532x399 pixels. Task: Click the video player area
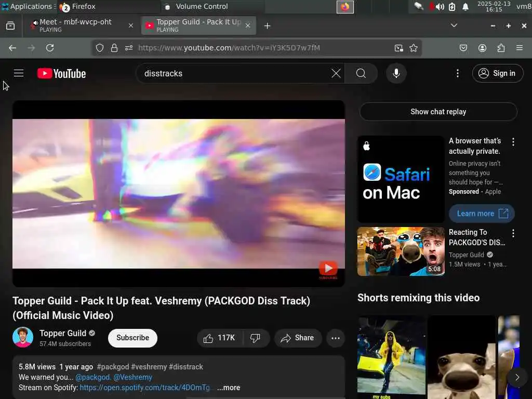point(179,193)
